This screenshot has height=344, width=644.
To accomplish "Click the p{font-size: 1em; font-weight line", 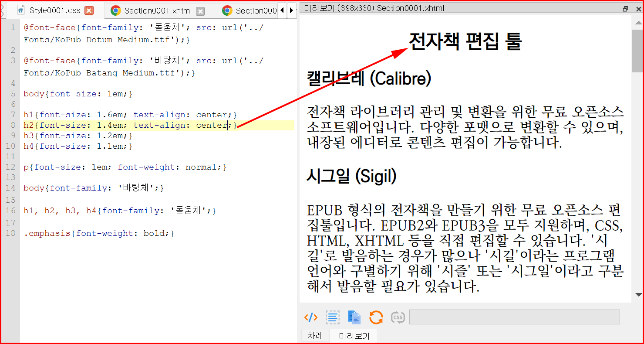I will 125,167.
